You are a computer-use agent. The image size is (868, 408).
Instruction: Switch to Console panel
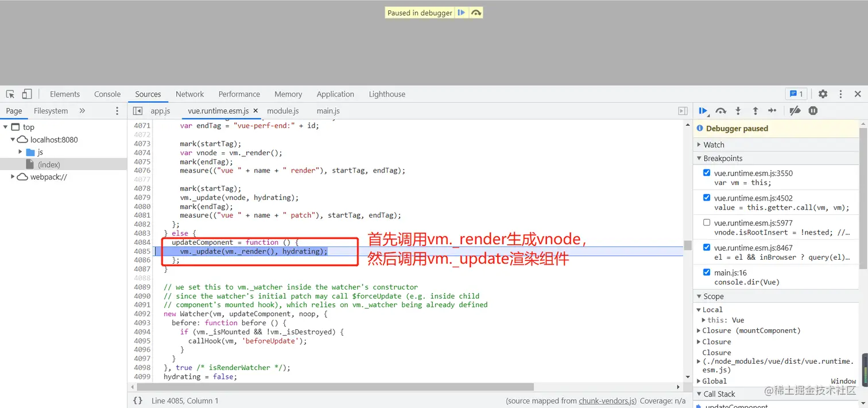107,94
